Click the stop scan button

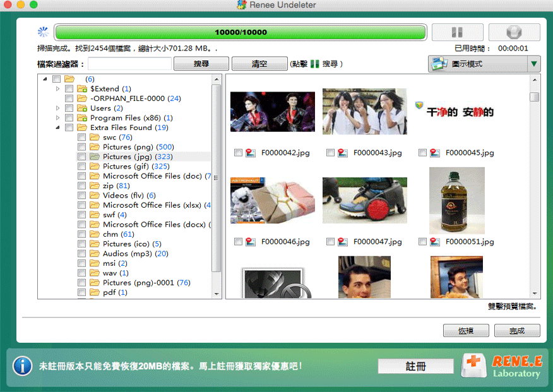[514, 32]
